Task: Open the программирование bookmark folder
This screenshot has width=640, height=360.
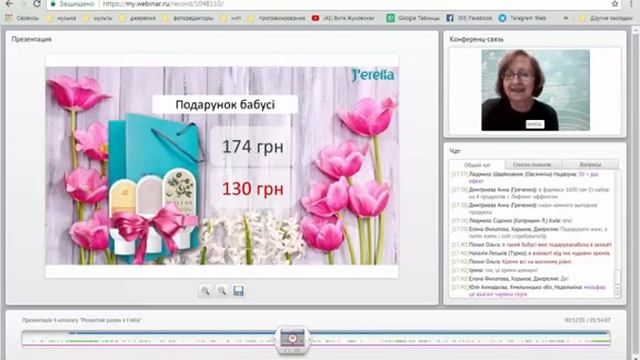Action: pyautogui.click(x=277, y=18)
